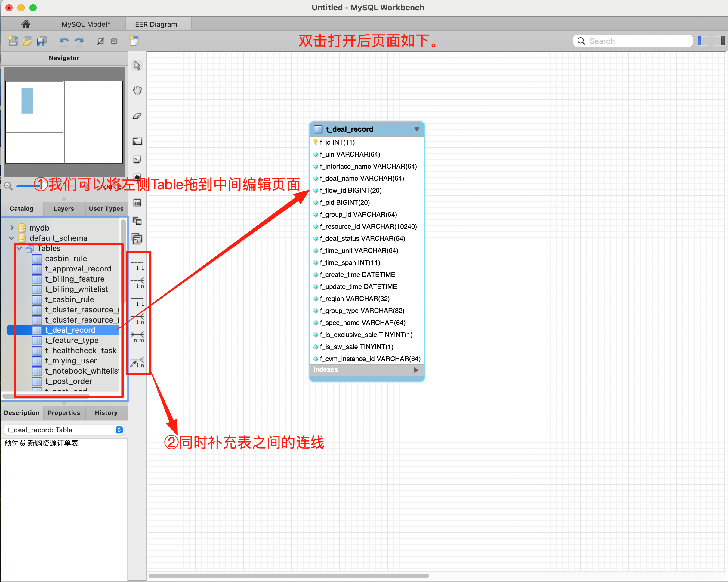This screenshot has width=728, height=582.
Task: Click the zoom out magnifier icon
Action: (8, 186)
